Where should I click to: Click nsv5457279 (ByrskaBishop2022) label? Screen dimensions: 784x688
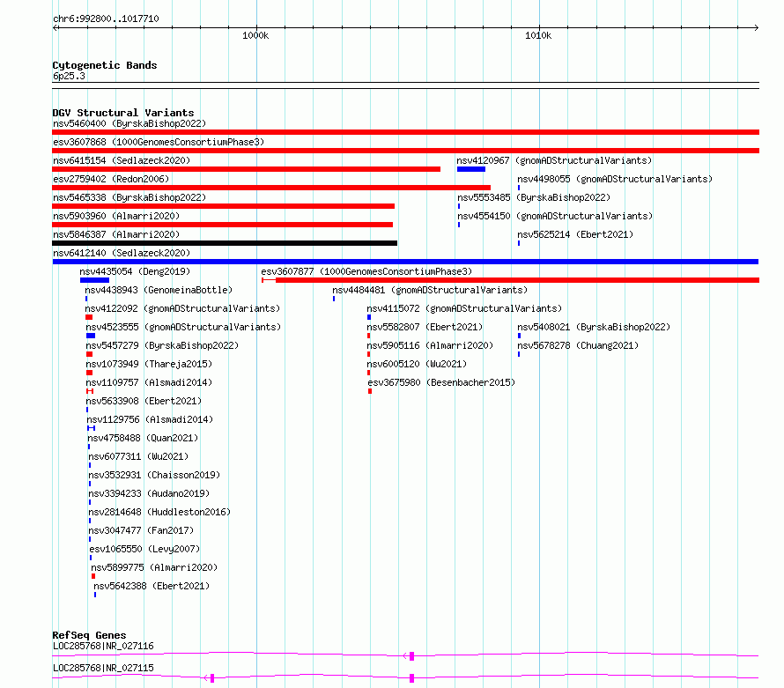coord(162,345)
